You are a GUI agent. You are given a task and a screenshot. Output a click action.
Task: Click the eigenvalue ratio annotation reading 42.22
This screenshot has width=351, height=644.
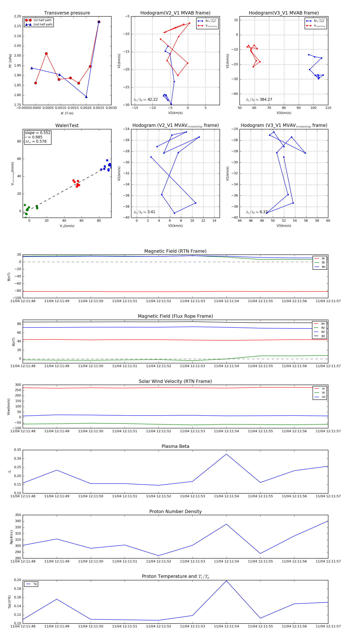click(146, 100)
